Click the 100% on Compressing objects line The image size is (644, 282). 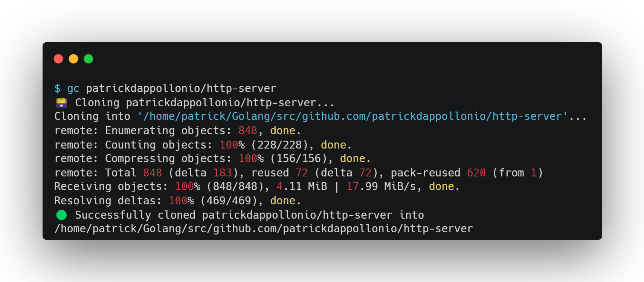251,158
